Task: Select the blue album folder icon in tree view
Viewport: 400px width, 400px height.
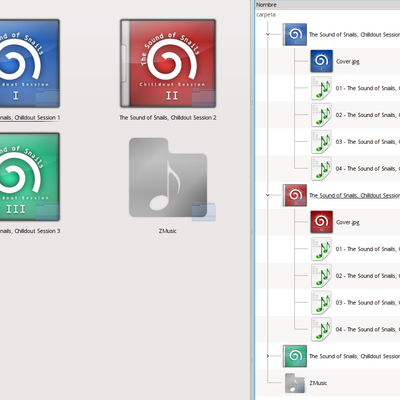Action: click(295, 34)
